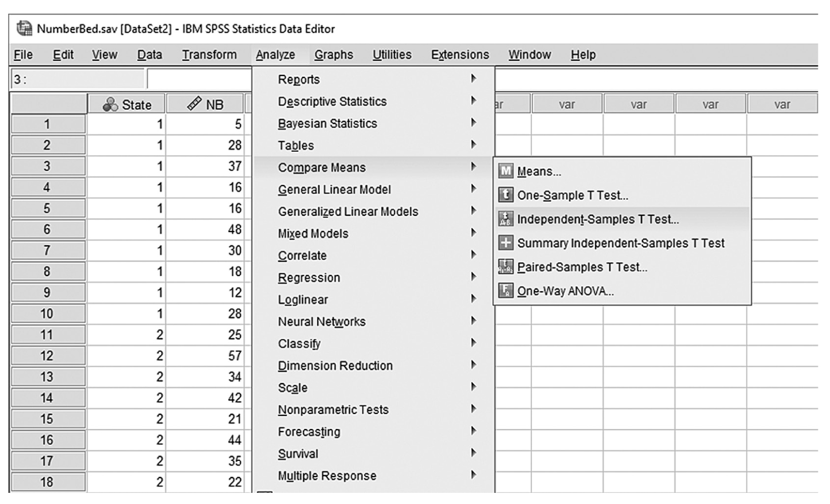Image resolution: width=830 pixels, height=504 pixels.
Task: Expand the Regression submenu
Action: tap(373, 278)
